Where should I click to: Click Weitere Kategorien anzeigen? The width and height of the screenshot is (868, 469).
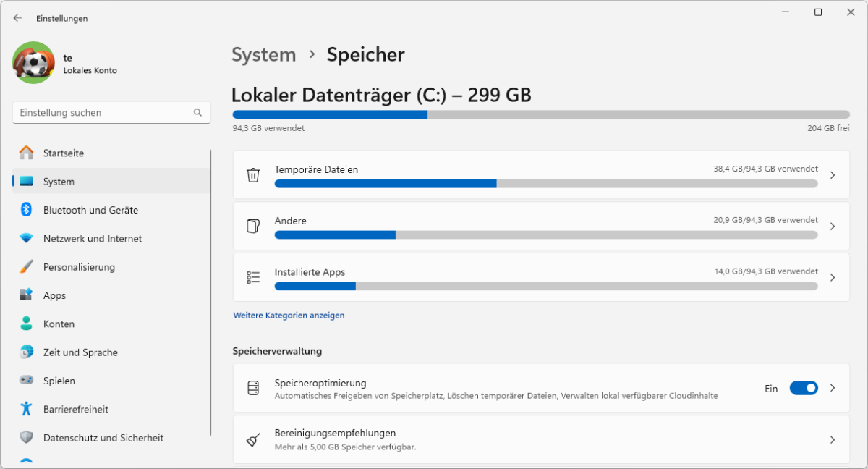pos(289,315)
